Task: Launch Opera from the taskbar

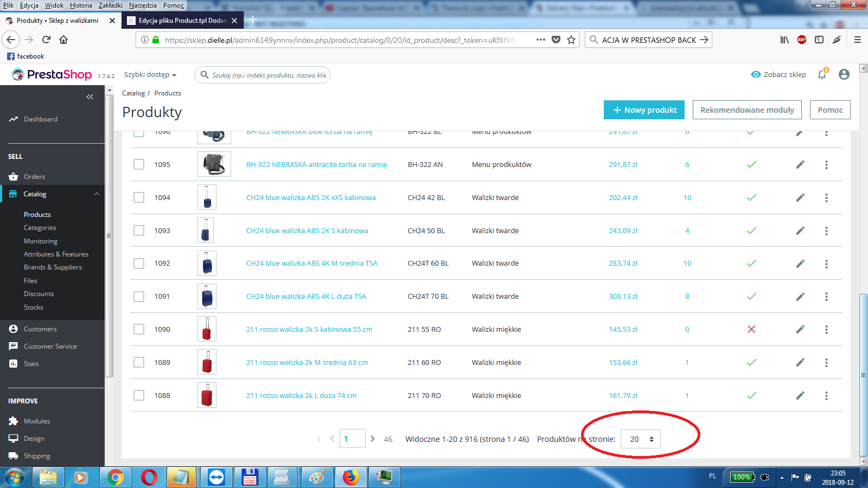Action: coord(149,477)
